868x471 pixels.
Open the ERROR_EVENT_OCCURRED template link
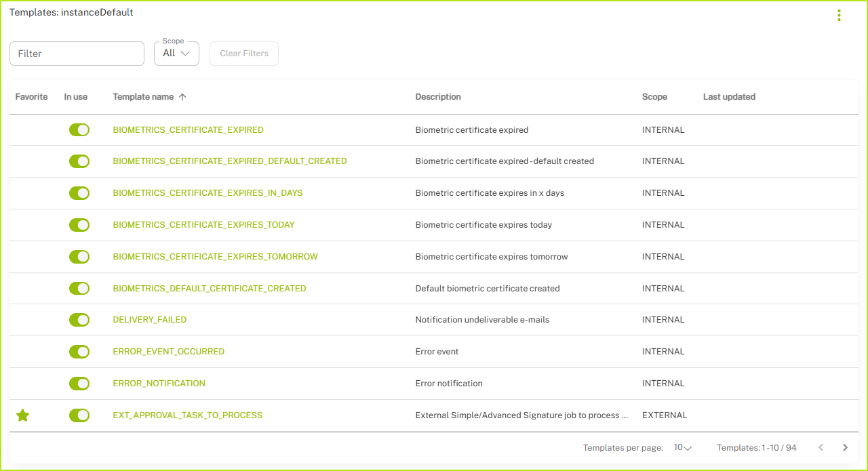[168, 352]
